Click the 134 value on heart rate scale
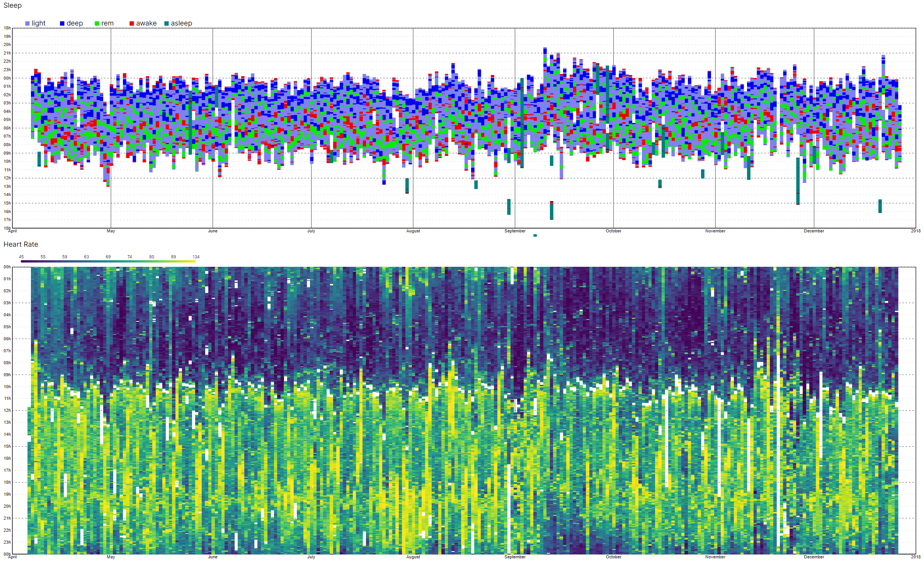The image size is (924, 568). (196, 257)
